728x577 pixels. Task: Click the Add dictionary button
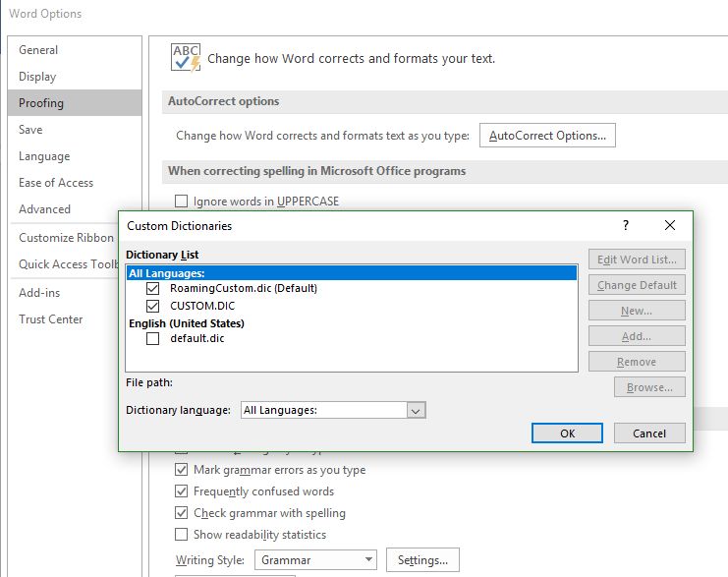pos(637,336)
